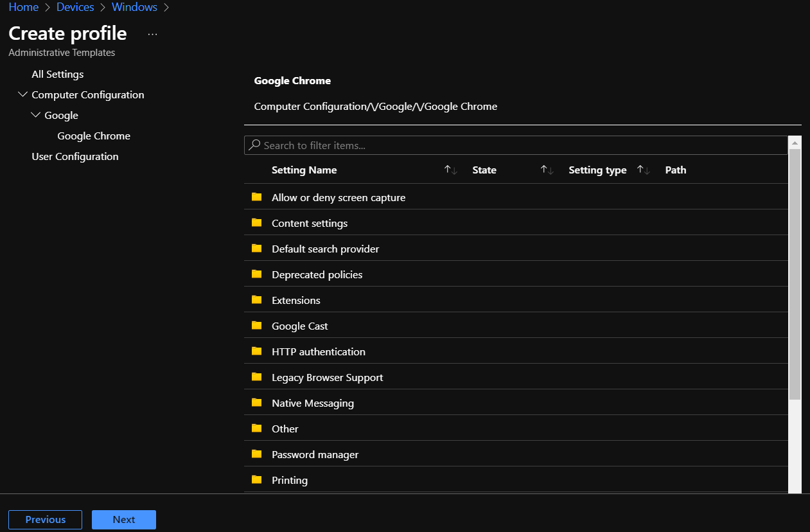Click the Default search provider folder icon
Screen dimensions: 810x532
click(257, 248)
